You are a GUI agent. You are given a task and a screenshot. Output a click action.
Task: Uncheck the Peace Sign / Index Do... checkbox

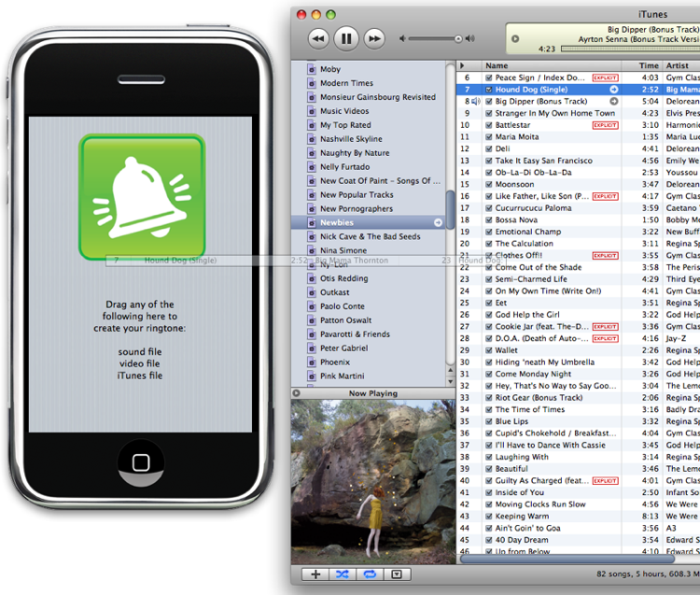click(489, 78)
